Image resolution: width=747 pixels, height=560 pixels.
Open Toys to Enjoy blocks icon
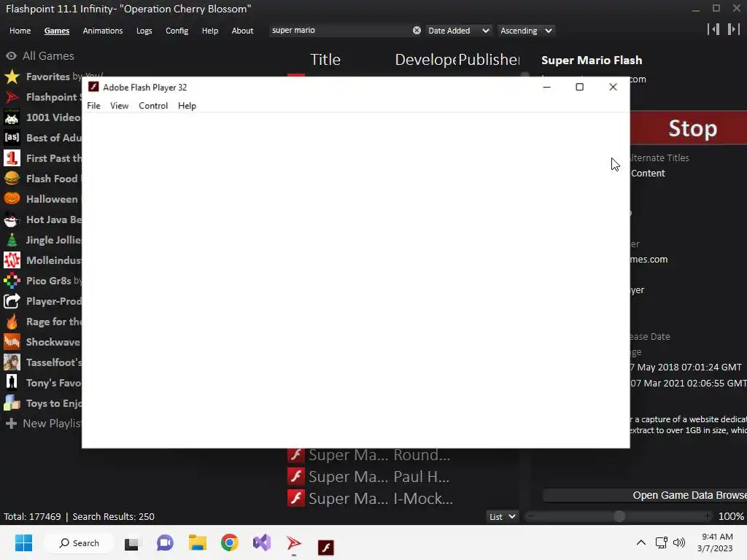[x=12, y=403]
